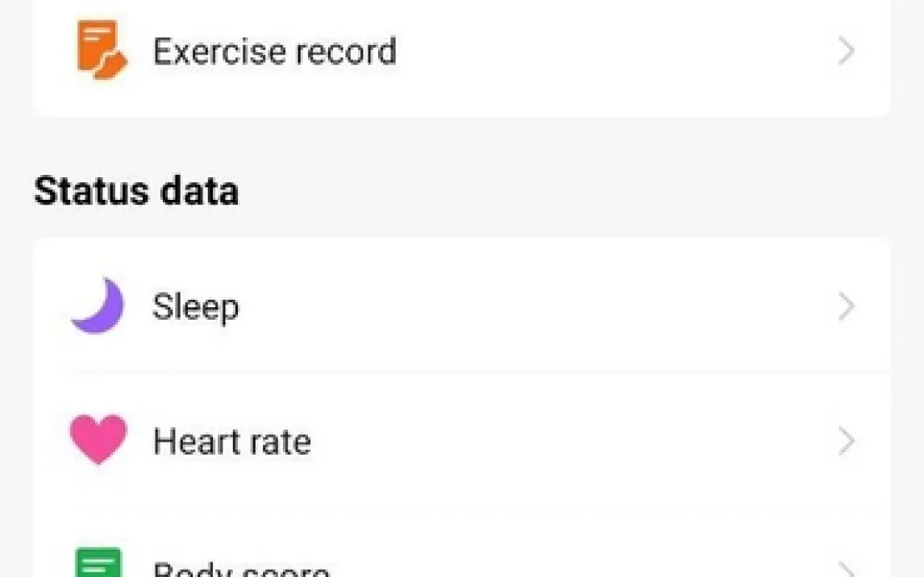The image size is (924, 577).
Task: Click divider between Heart rate and Body score
Action: (x=476, y=508)
